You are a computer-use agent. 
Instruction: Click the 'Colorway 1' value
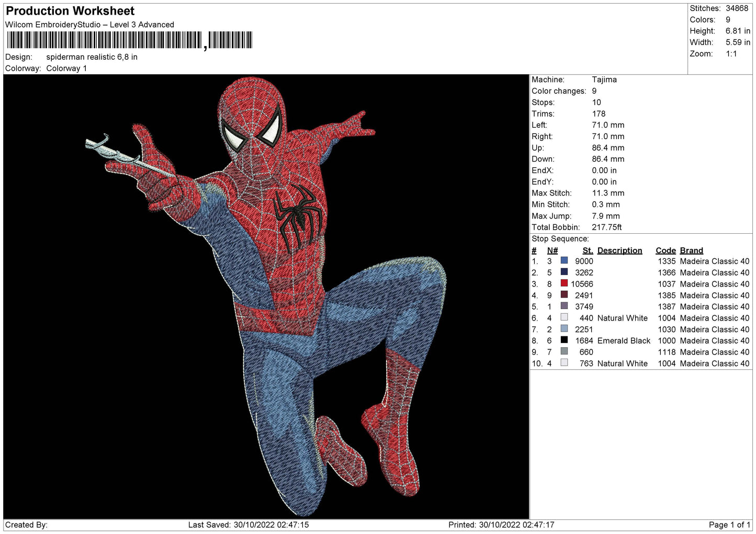[66, 69]
